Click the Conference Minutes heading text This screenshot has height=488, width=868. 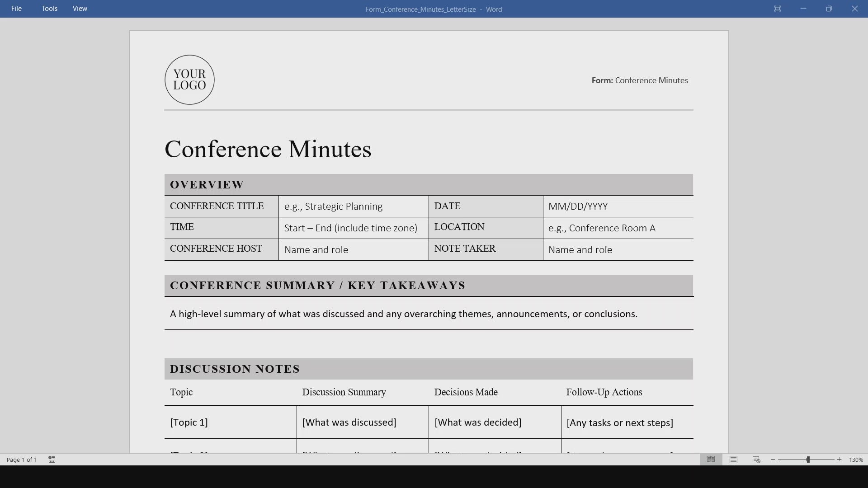point(268,149)
